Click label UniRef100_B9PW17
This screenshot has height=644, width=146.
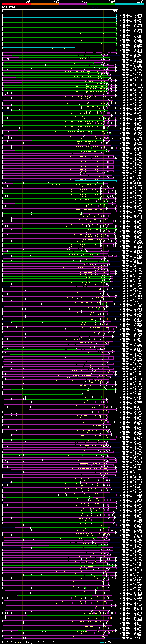click(x=131, y=133)
